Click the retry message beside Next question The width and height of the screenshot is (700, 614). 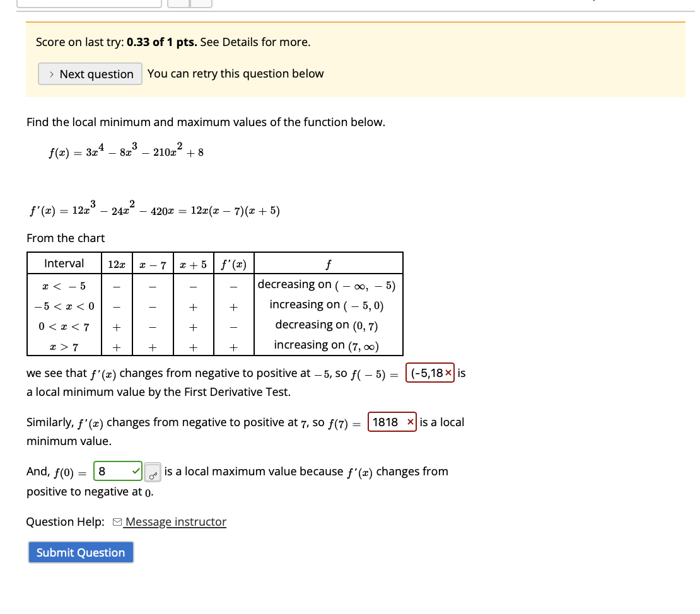(x=235, y=74)
